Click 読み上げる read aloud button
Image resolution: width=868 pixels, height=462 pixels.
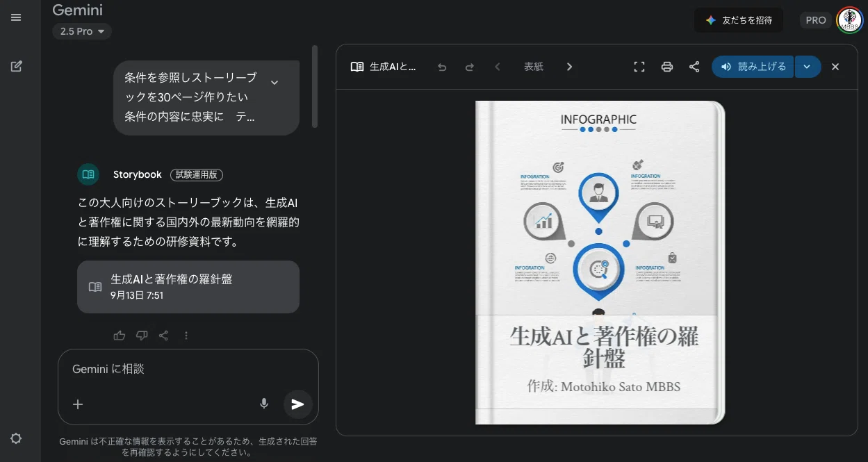753,67
